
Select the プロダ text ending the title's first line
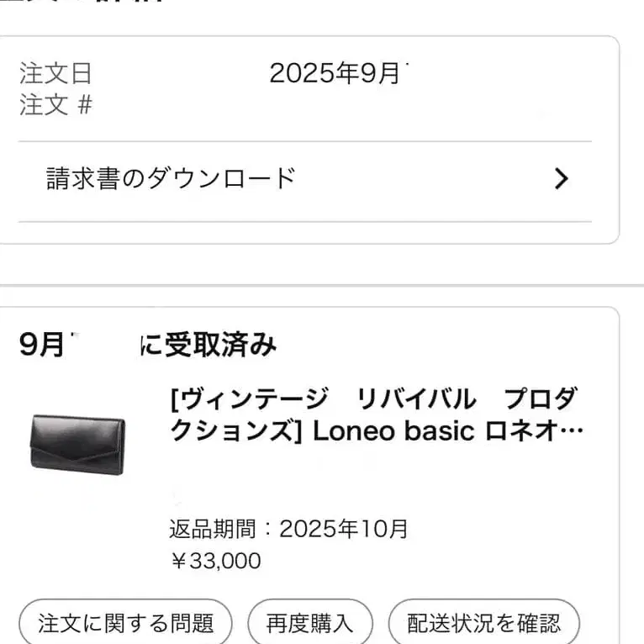tap(538, 399)
